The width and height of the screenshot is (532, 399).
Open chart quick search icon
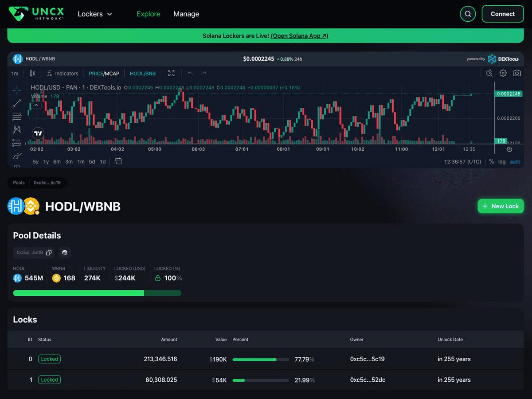click(489, 73)
